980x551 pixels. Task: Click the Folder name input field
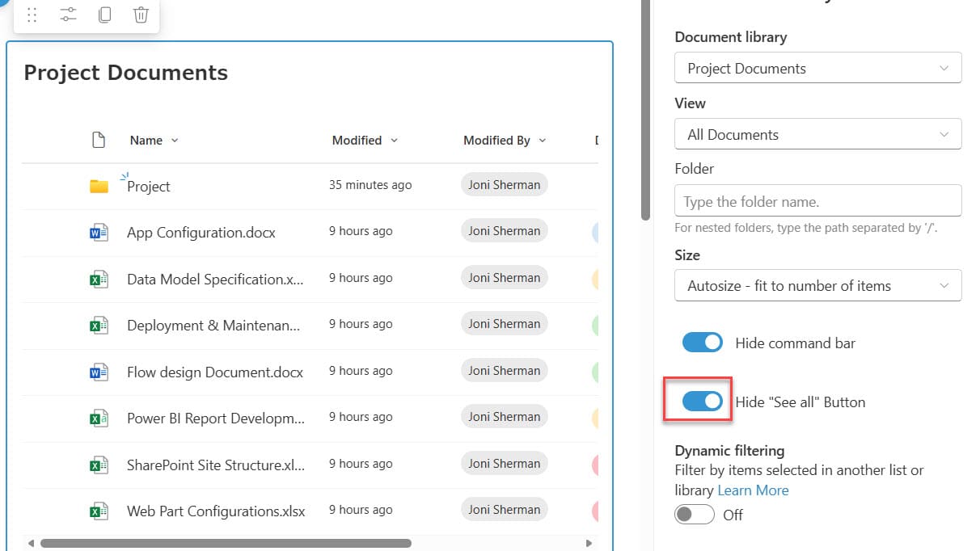[817, 201]
